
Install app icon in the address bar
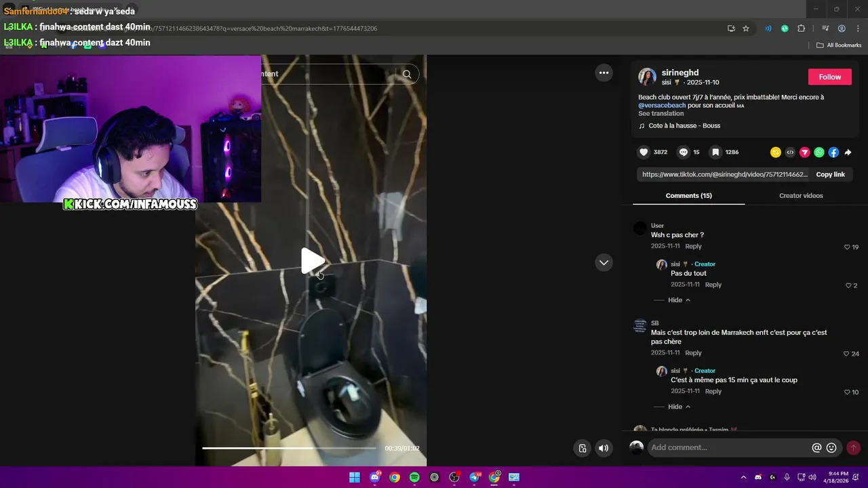click(731, 28)
